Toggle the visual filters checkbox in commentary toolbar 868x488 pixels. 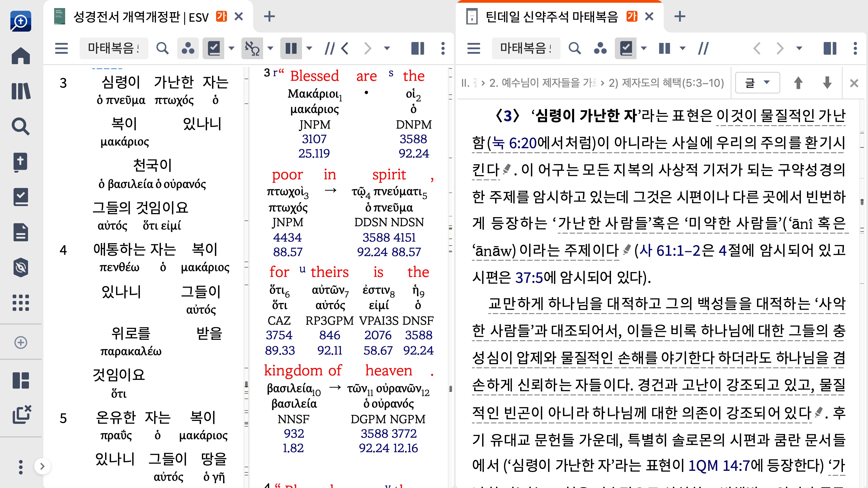[x=626, y=49]
